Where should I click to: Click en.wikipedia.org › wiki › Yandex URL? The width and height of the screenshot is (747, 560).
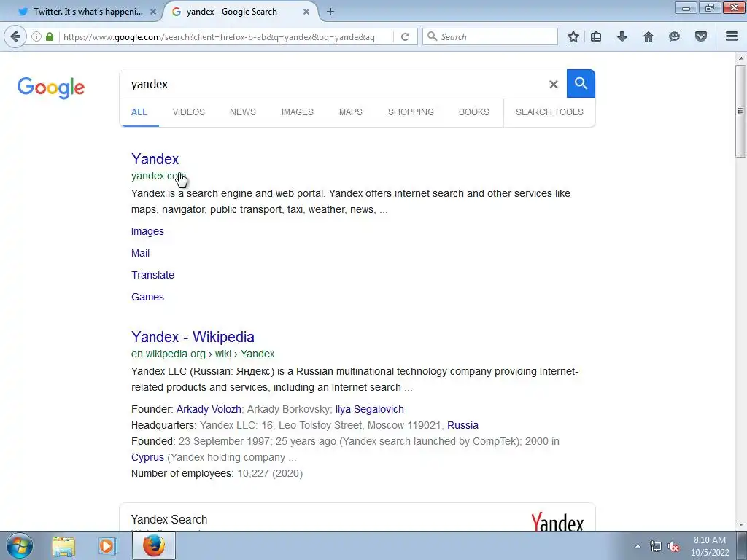(203, 354)
